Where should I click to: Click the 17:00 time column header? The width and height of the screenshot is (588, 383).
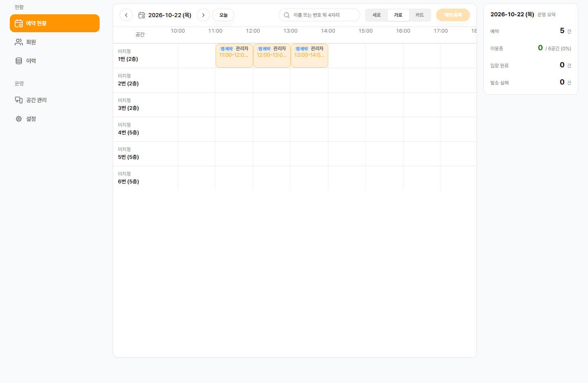[441, 31]
